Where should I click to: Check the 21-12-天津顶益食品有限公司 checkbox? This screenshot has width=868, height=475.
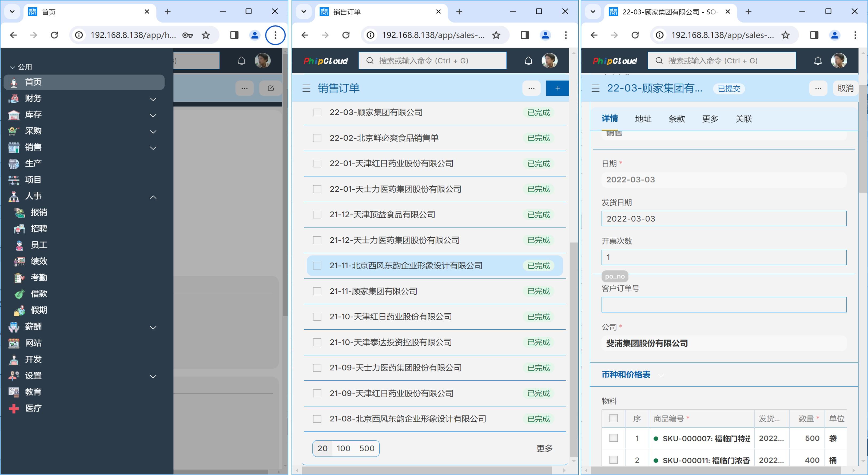(317, 215)
